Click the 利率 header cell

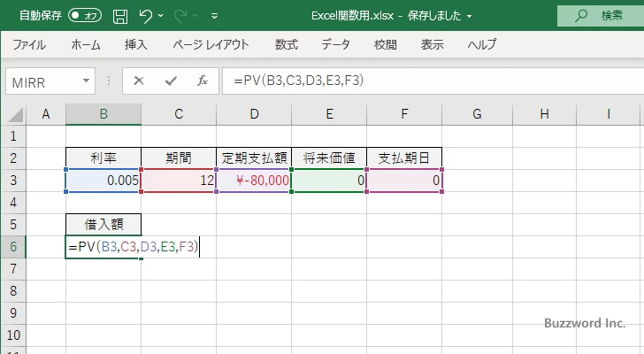coord(103,158)
